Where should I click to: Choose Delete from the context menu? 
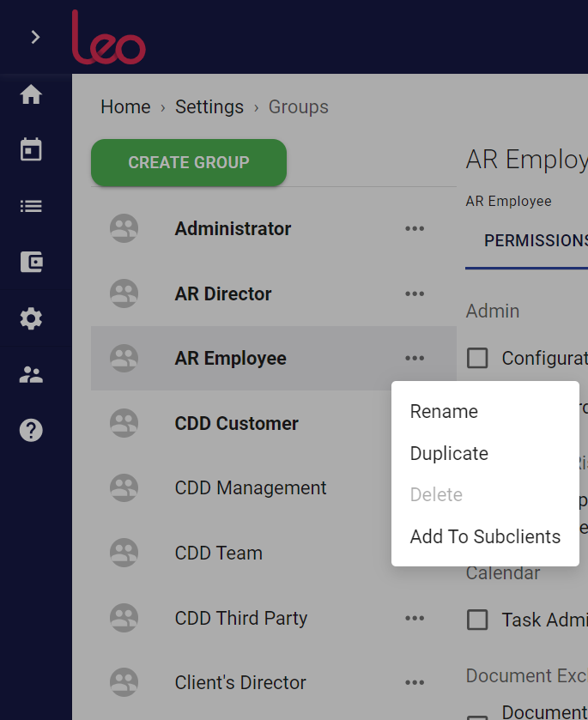(485, 494)
